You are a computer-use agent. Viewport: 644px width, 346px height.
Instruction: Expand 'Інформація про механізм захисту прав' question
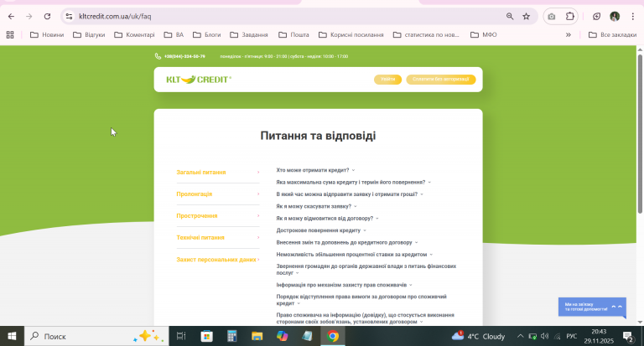(344, 285)
